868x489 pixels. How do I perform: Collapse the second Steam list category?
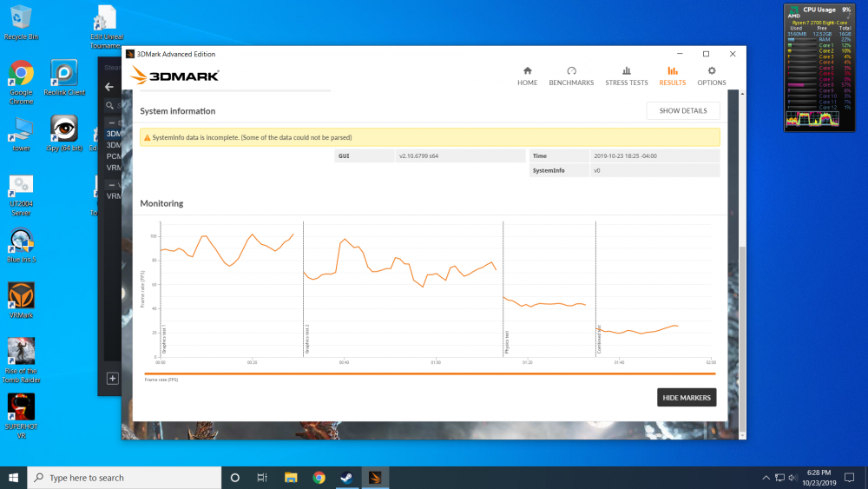(111, 185)
